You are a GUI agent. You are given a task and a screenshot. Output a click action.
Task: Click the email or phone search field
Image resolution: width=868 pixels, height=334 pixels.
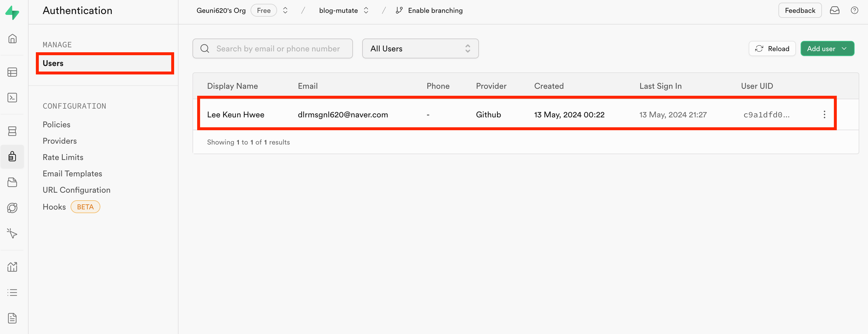(x=278, y=48)
